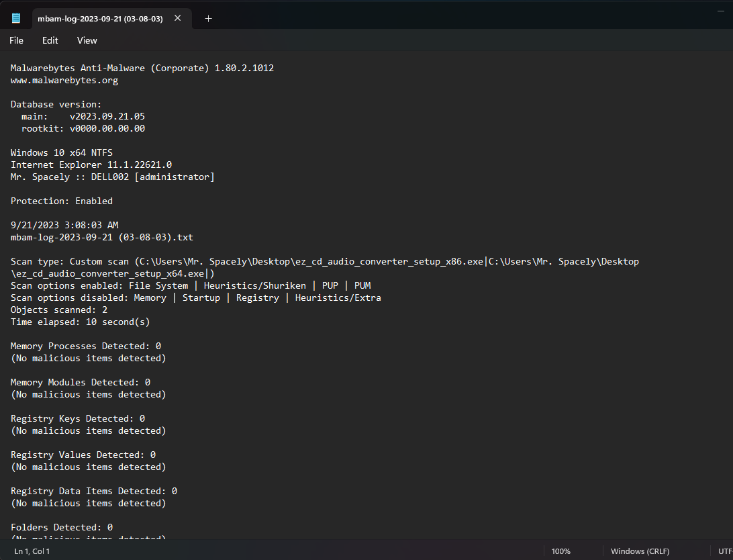Click 'No malicious items detected' below Memory Modules

[89, 395]
